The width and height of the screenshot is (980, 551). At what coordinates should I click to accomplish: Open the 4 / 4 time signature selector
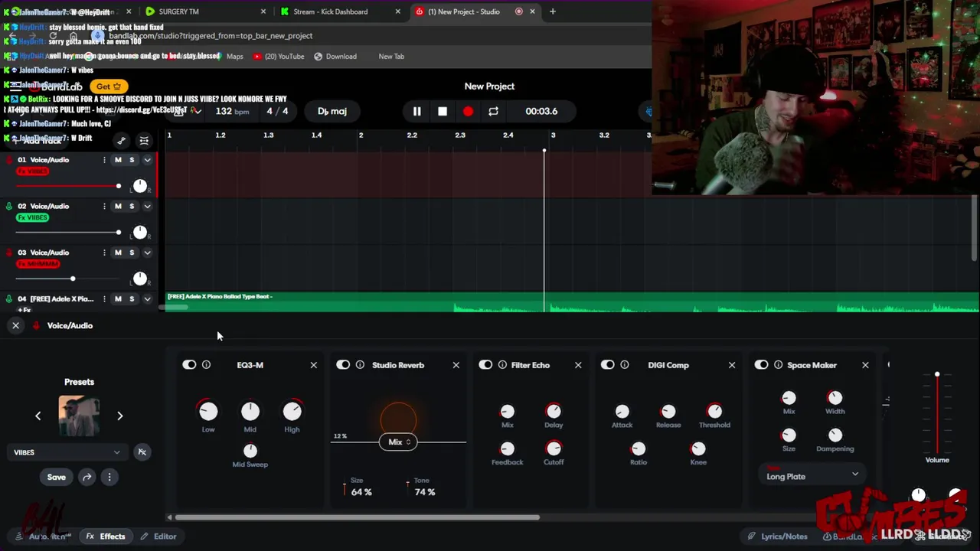coord(277,111)
